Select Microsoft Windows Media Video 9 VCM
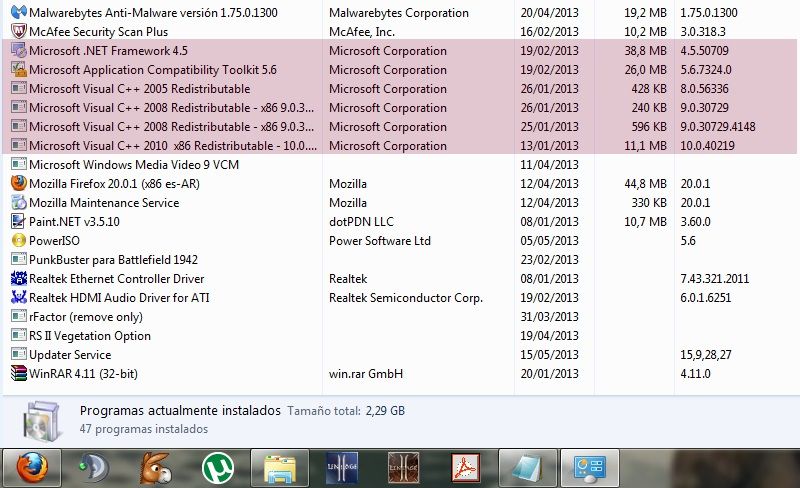The width and height of the screenshot is (800, 488). click(x=134, y=164)
